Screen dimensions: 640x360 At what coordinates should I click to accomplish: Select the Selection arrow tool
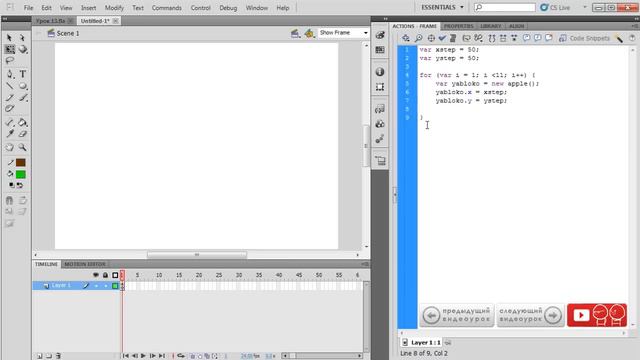click(9, 38)
